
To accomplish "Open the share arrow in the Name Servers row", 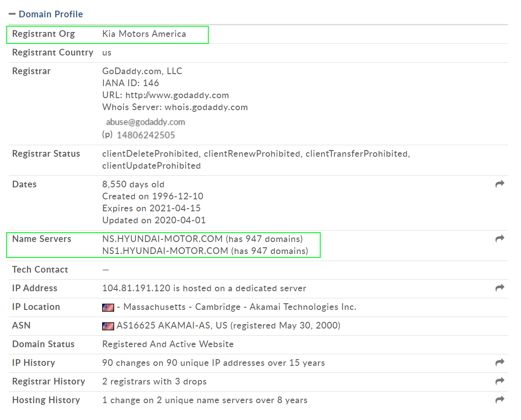I will (x=500, y=238).
